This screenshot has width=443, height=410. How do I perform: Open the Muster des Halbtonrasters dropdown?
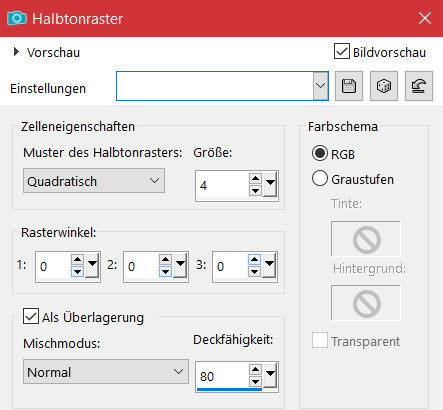point(94,181)
